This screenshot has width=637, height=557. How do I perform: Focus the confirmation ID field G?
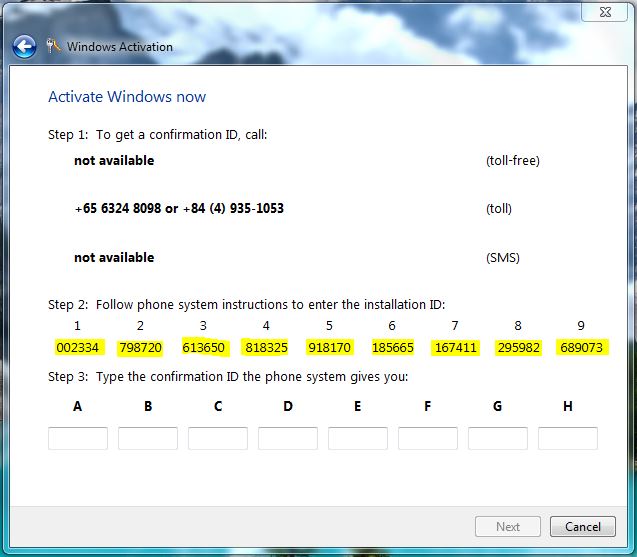(498, 438)
